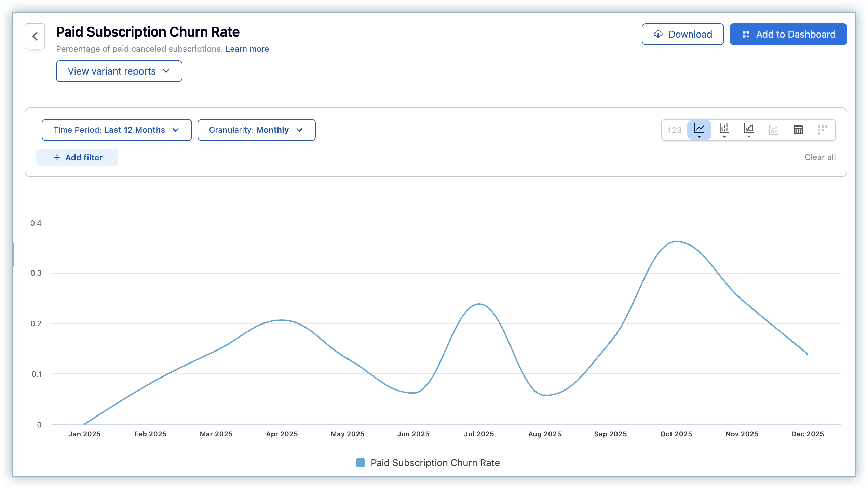Download the churn rate report
The image size is (868, 489).
pyautogui.click(x=682, y=34)
